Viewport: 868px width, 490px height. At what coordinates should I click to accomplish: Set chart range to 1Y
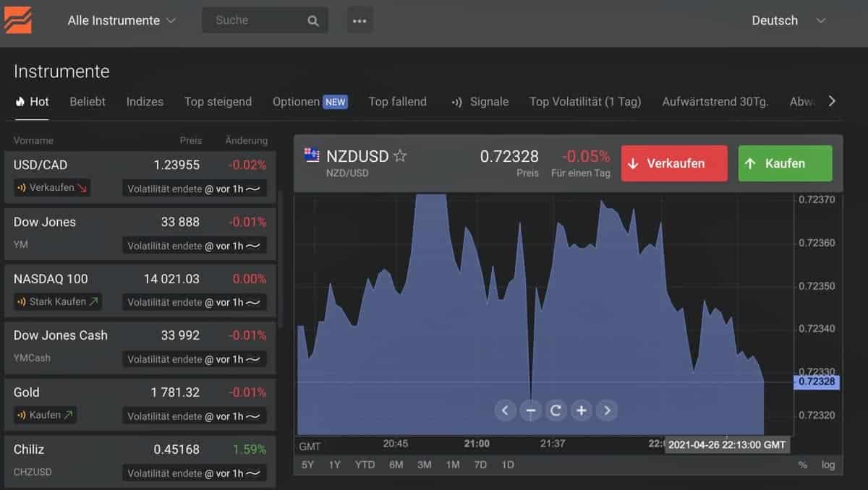pyautogui.click(x=334, y=465)
